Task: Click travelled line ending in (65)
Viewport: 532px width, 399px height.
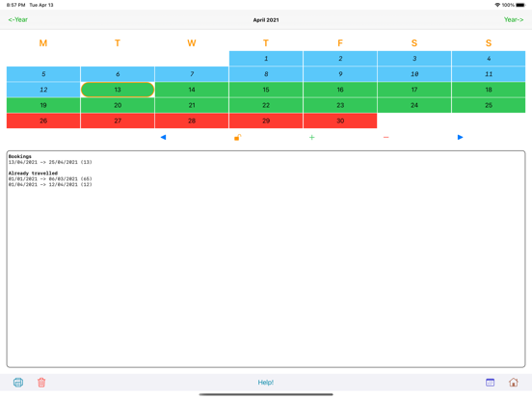Action: (x=50, y=179)
